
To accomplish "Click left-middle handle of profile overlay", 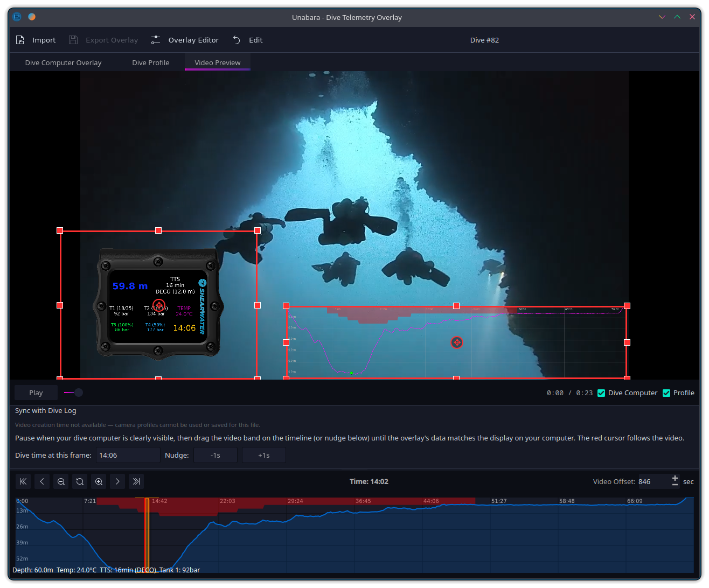I will click(286, 342).
